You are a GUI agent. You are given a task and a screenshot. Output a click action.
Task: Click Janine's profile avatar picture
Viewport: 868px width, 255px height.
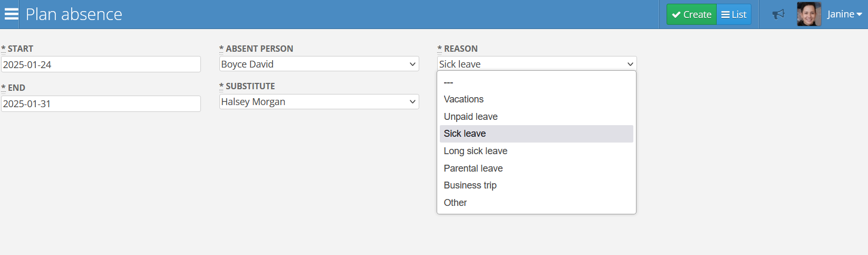(x=809, y=14)
